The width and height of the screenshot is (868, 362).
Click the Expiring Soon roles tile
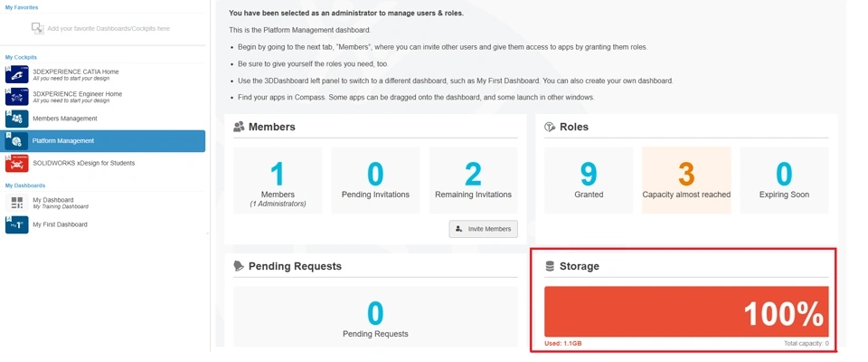coord(784,180)
